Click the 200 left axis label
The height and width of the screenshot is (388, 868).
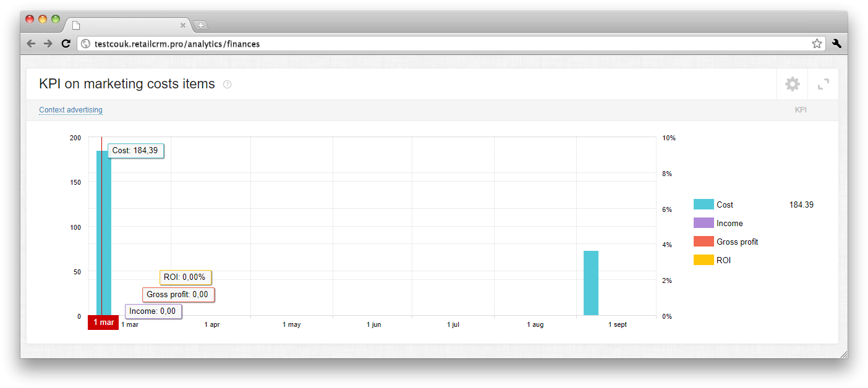[x=75, y=138]
